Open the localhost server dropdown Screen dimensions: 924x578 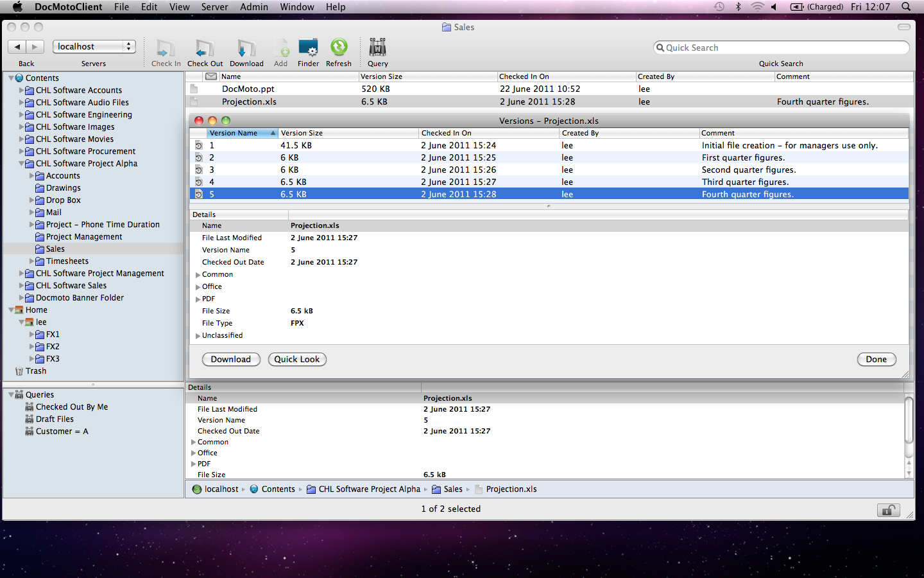94,46
